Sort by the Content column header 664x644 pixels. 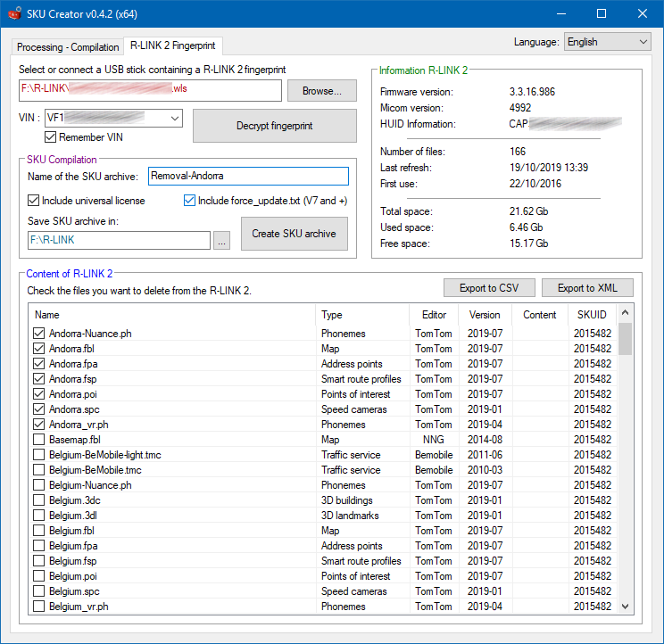[x=539, y=315]
